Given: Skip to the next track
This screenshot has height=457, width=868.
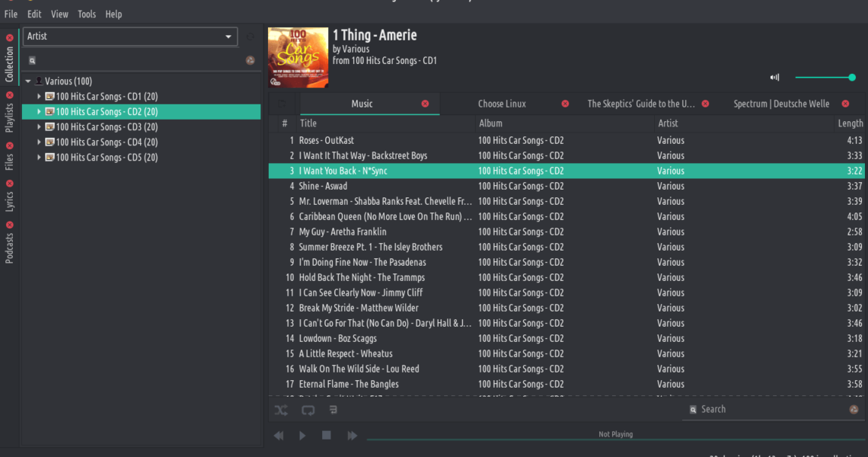Looking at the screenshot, I should coord(352,435).
